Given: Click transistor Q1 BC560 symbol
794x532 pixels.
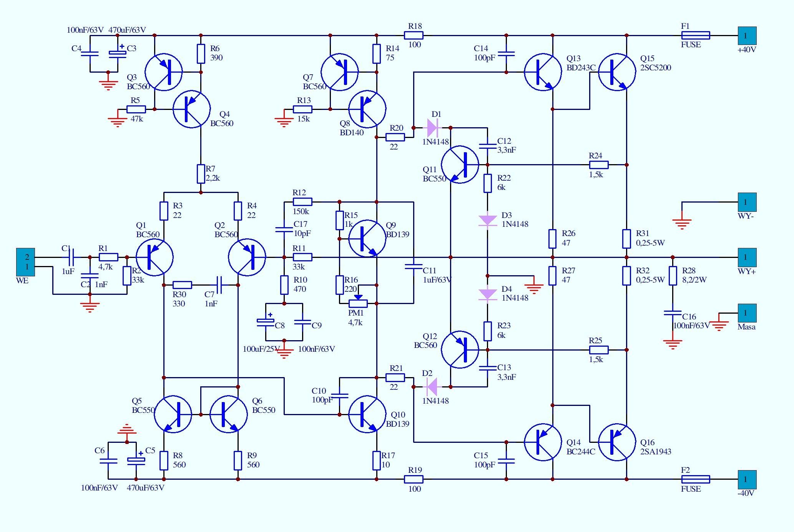Looking at the screenshot, I should (x=154, y=257).
